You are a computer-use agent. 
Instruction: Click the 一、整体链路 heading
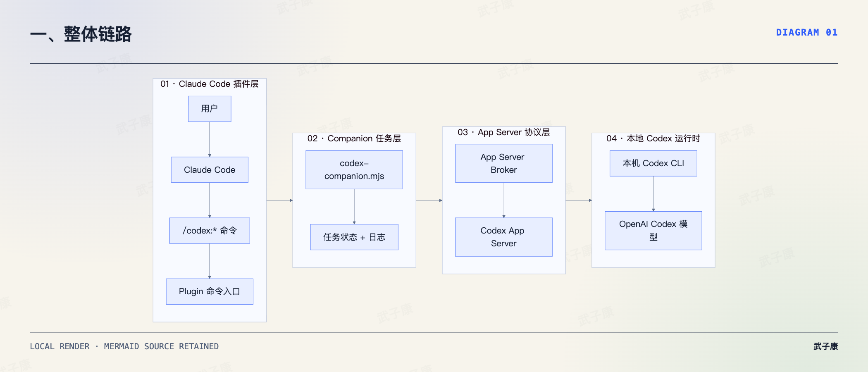point(81,34)
